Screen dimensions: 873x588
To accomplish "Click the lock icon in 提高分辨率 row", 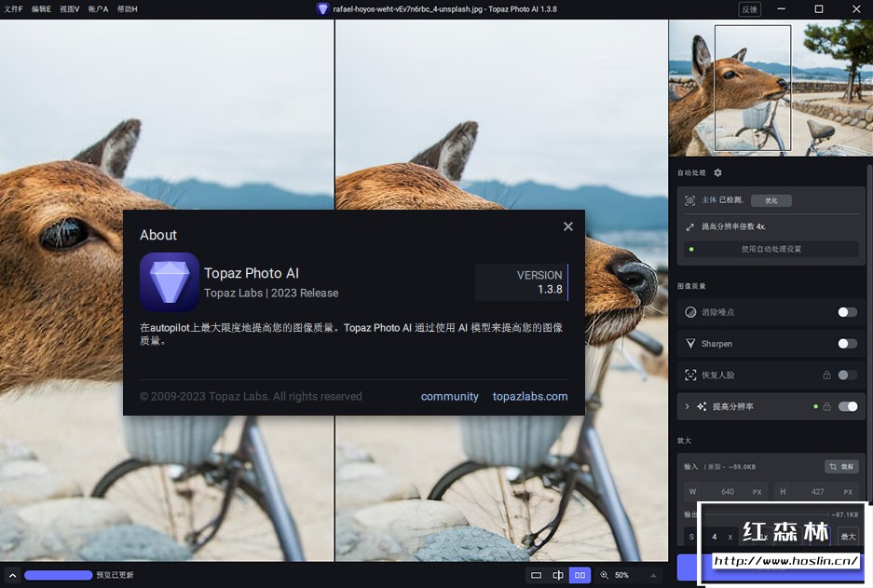I will click(x=826, y=406).
